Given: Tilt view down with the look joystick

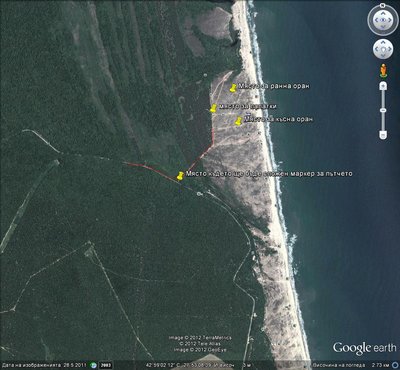Looking at the screenshot, I should (x=383, y=27).
